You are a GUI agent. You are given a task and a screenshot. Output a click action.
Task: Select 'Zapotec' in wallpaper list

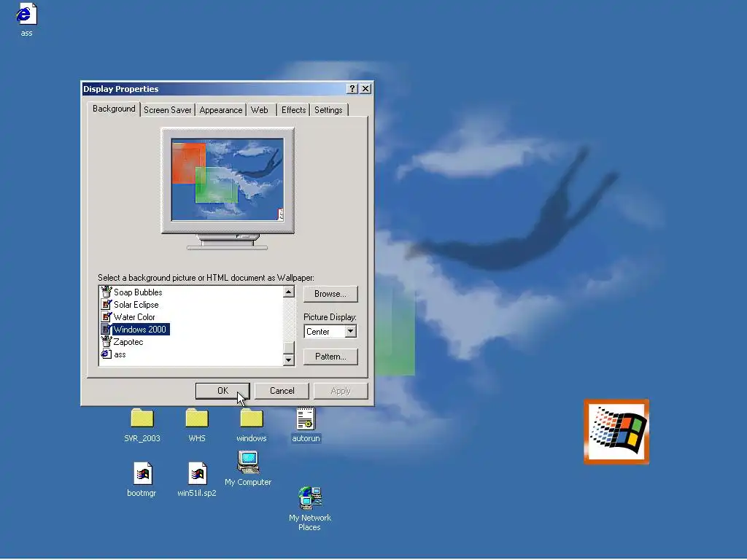[128, 341]
